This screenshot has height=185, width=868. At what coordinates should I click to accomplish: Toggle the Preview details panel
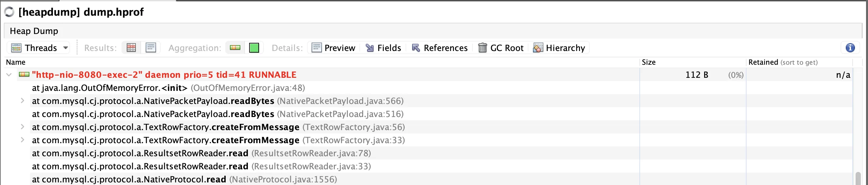(333, 48)
